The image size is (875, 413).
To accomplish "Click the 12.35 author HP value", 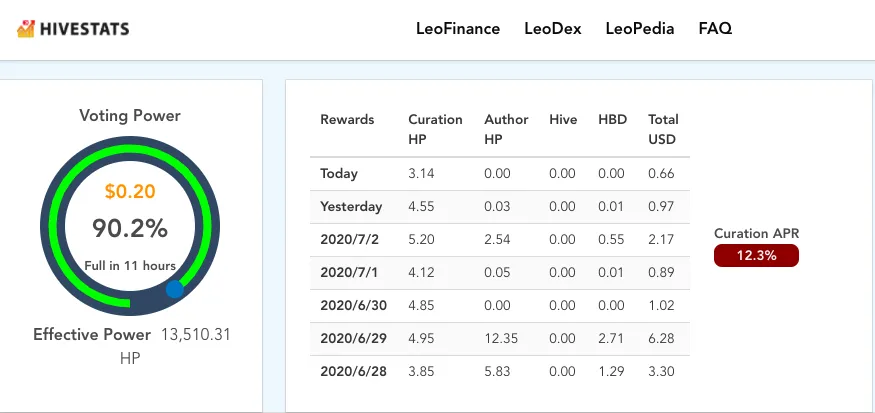I will [x=501, y=338].
